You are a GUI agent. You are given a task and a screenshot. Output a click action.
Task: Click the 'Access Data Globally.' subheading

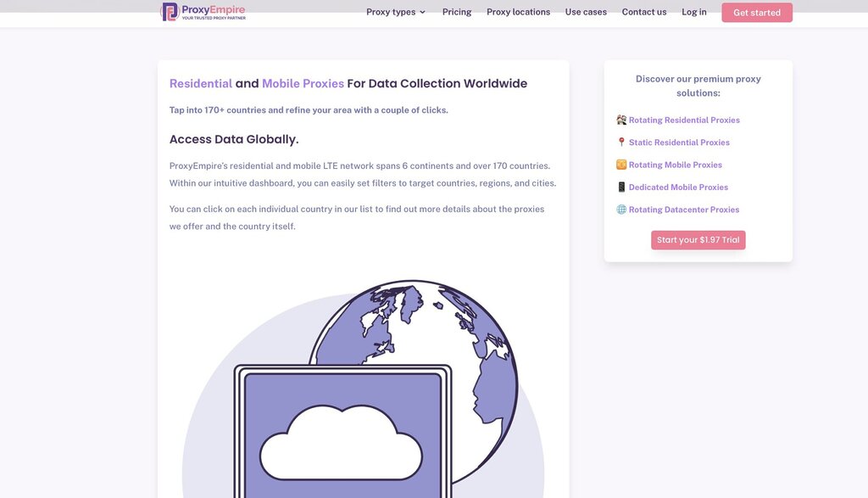[x=234, y=139]
